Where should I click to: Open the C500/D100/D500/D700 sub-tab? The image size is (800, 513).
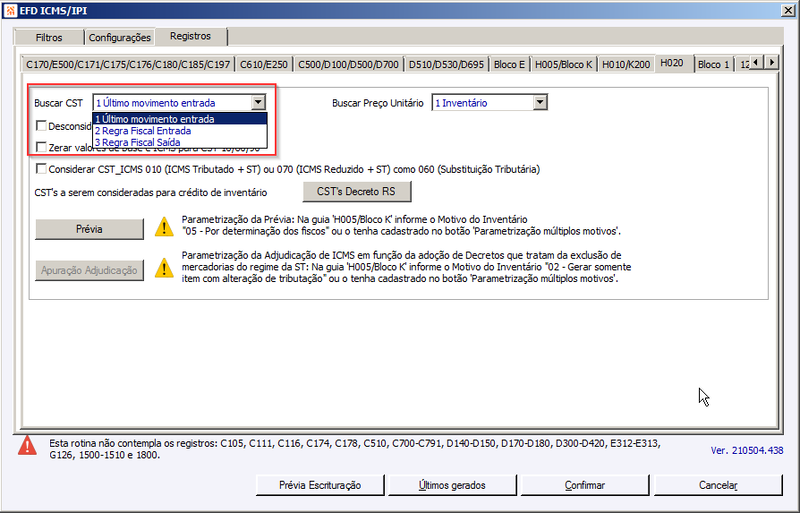348,64
